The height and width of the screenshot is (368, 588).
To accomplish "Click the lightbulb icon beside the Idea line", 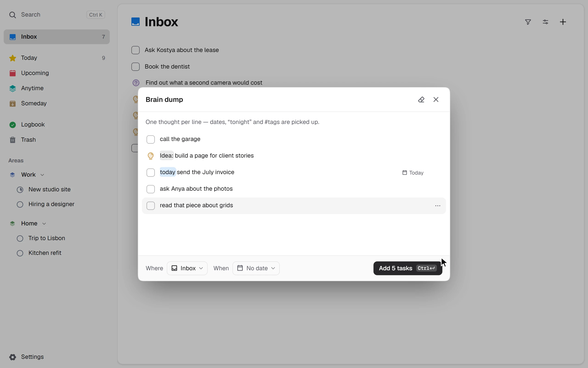I will coord(151,156).
